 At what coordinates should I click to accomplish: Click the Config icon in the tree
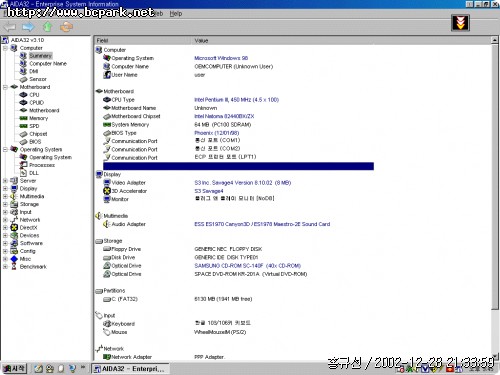coord(14,251)
